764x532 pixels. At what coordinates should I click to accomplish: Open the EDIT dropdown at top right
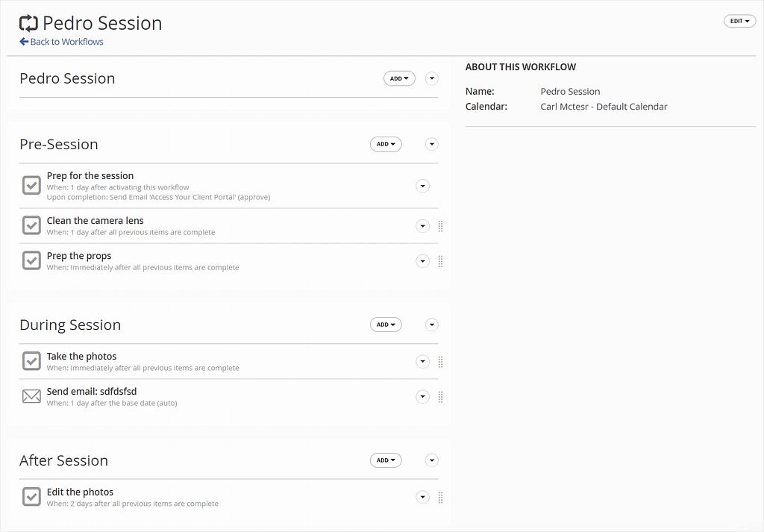click(739, 20)
